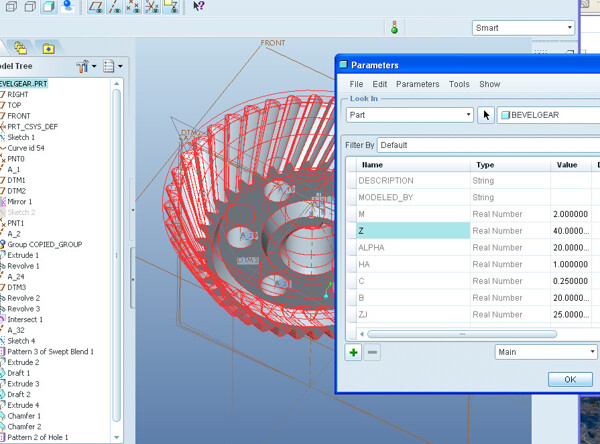Select the TOP datum plane

click(14, 105)
